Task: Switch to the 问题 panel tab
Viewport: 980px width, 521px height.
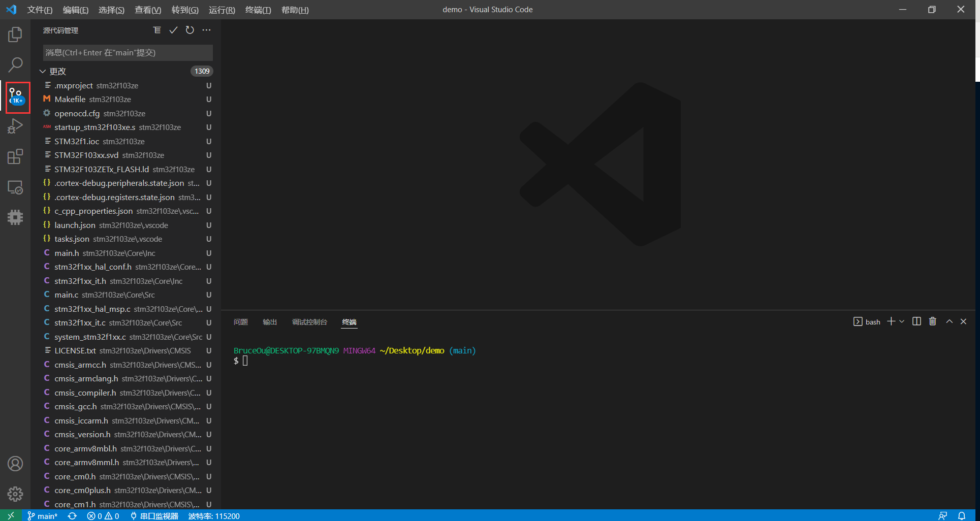Action: [x=240, y=322]
